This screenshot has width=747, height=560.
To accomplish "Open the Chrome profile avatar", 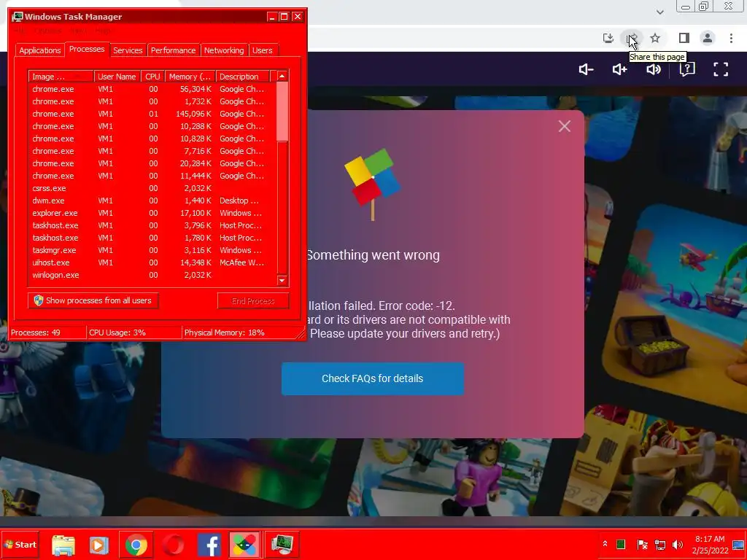I will click(x=708, y=38).
